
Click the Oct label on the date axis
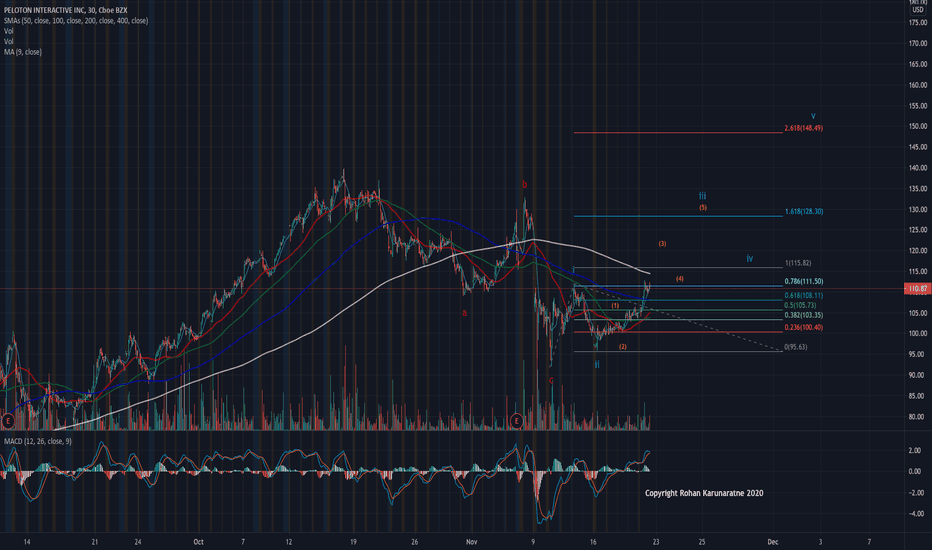pyautogui.click(x=199, y=542)
